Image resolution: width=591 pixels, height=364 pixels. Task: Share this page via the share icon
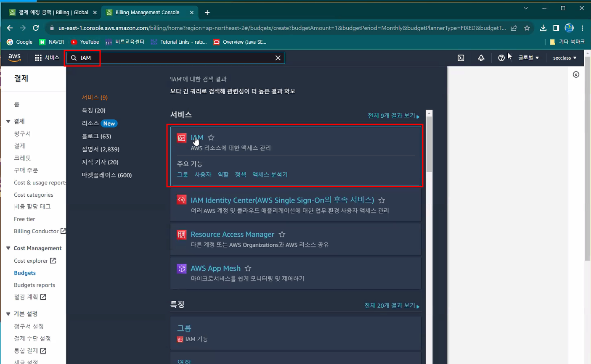[514, 28]
